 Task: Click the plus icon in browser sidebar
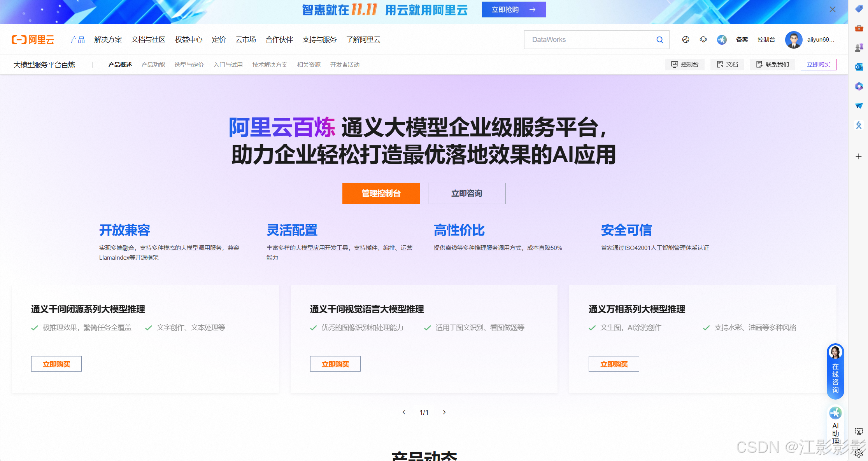point(859,156)
